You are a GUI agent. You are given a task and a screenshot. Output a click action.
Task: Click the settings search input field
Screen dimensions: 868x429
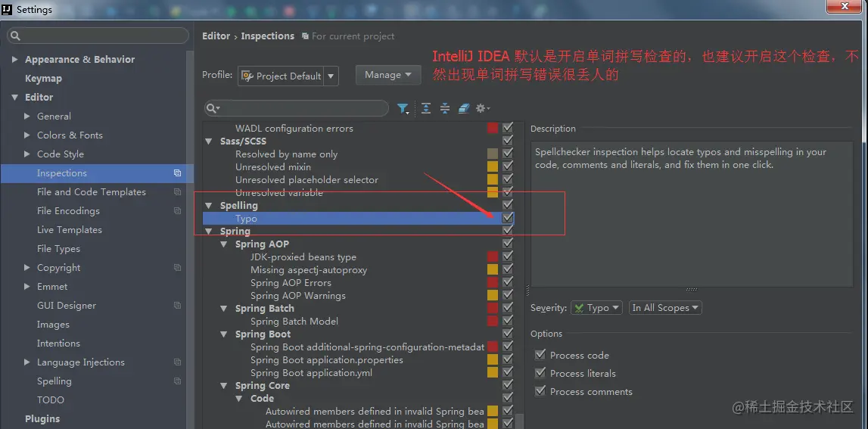pyautogui.click(x=98, y=36)
